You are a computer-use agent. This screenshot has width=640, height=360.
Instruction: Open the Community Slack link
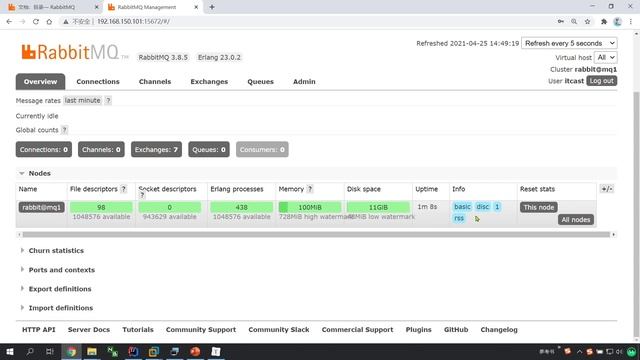(279, 330)
